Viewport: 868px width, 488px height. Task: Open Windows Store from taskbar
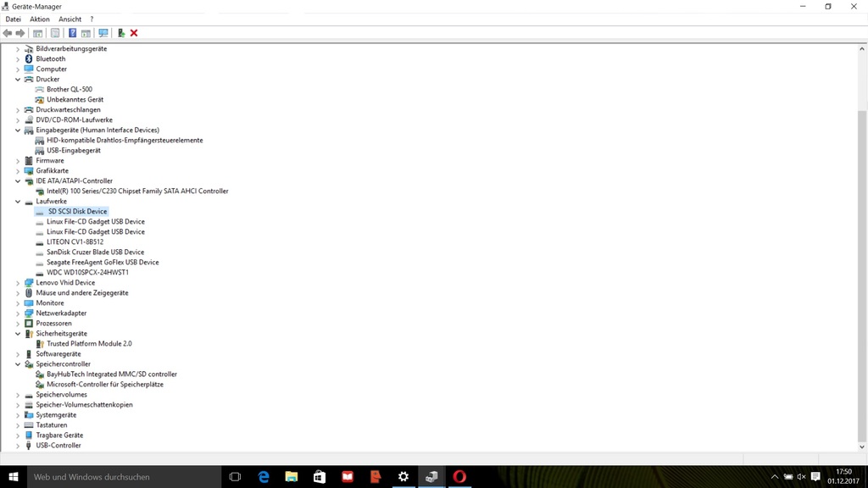coord(320,476)
